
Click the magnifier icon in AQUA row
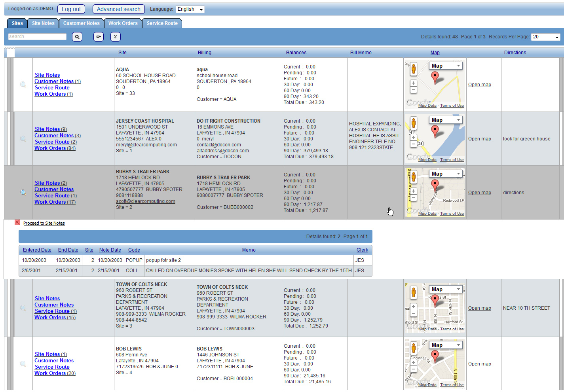(x=23, y=85)
